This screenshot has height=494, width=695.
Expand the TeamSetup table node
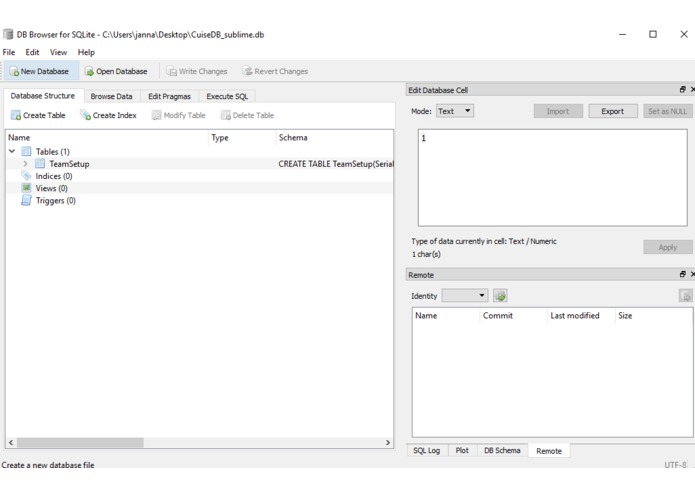click(x=25, y=164)
